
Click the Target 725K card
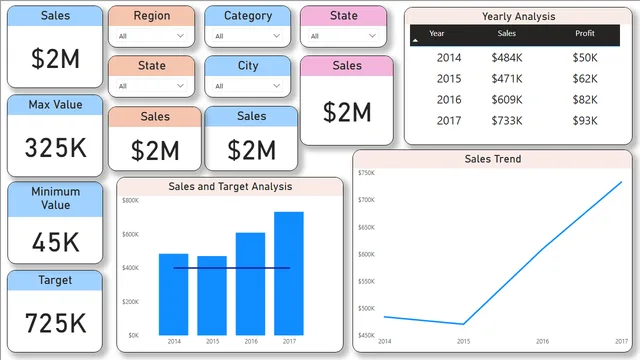55,311
